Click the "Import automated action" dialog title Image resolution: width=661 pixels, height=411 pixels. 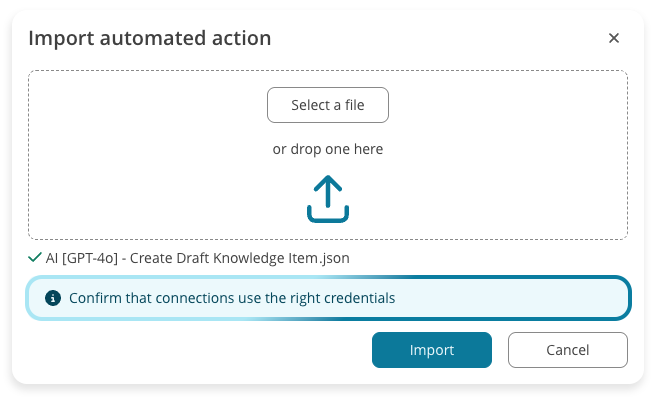[x=149, y=38]
